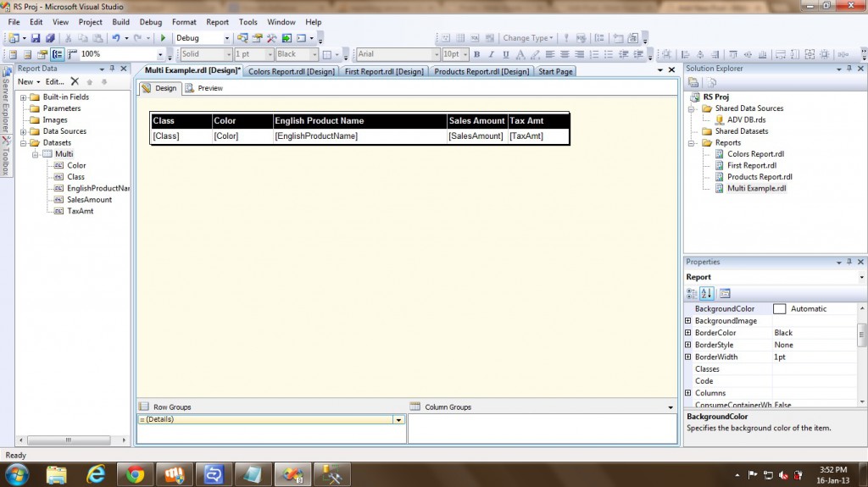Expand the BorderColor property group
The width and height of the screenshot is (868, 487).
pos(687,333)
